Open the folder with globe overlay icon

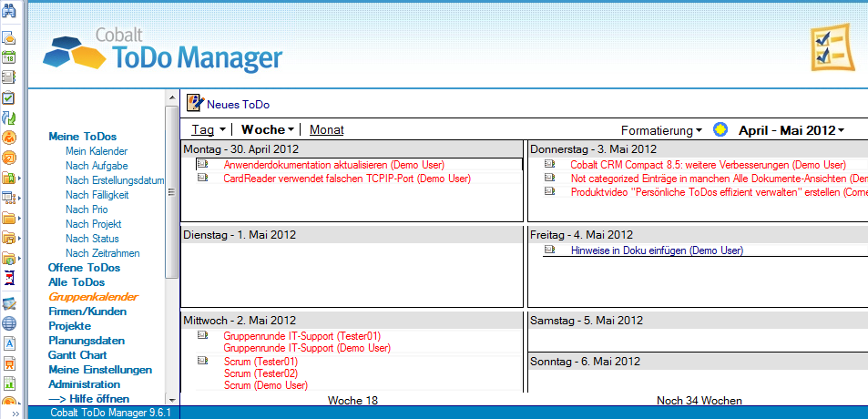coord(9,258)
